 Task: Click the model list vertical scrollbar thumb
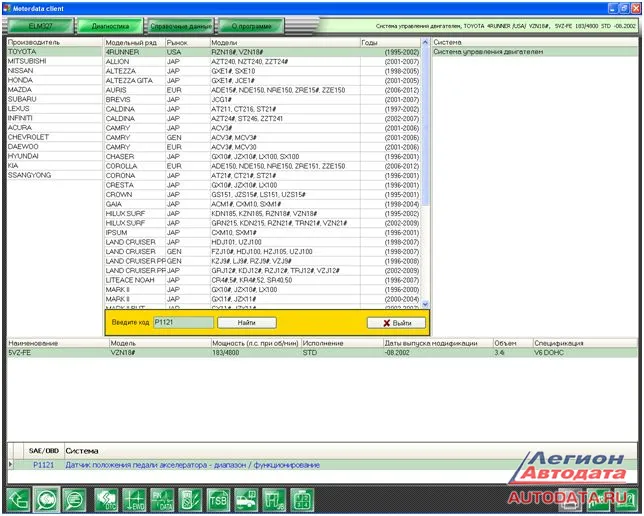(425, 125)
